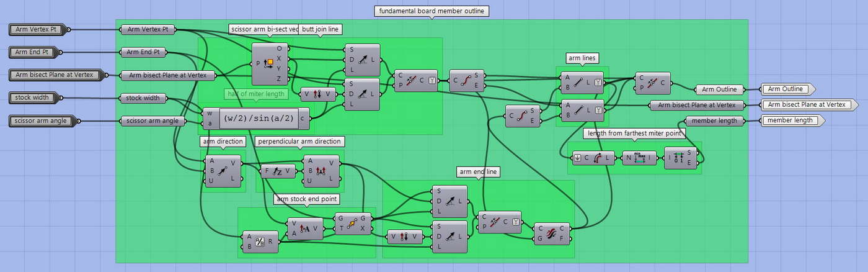Click the arm lines label
The image size is (868, 272).
(582, 58)
